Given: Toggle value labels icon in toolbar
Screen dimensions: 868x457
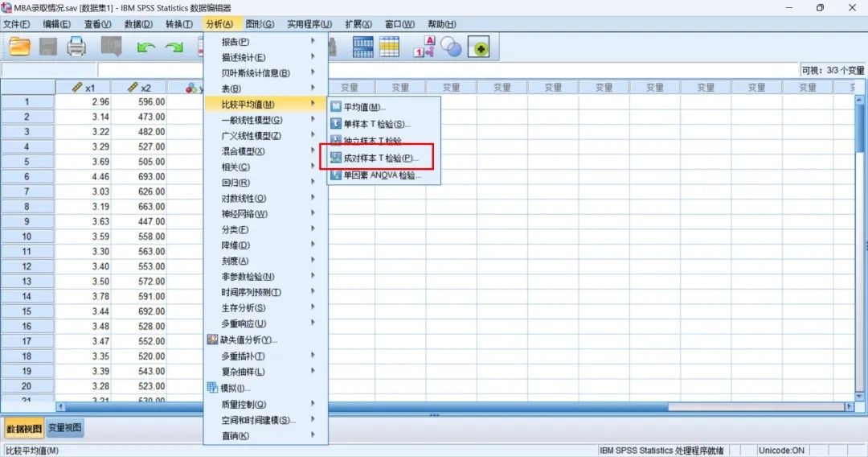Looking at the screenshot, I should [424, 47].
